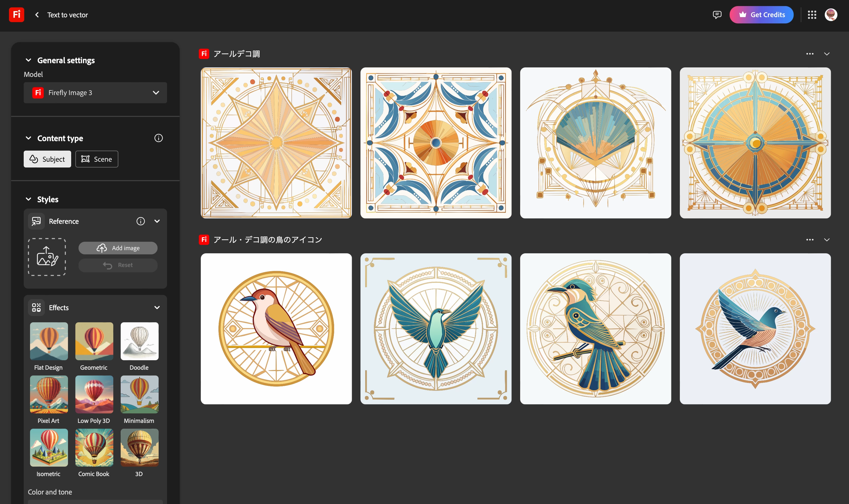Select the Pixel Art effect thumbnail

(49, 394)
